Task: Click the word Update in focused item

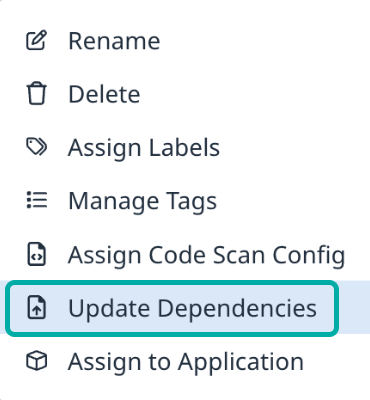Action: click(109, 310)
